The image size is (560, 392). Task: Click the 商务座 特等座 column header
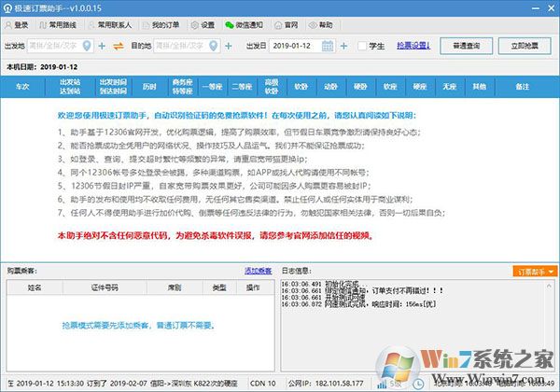coord(183,87)
